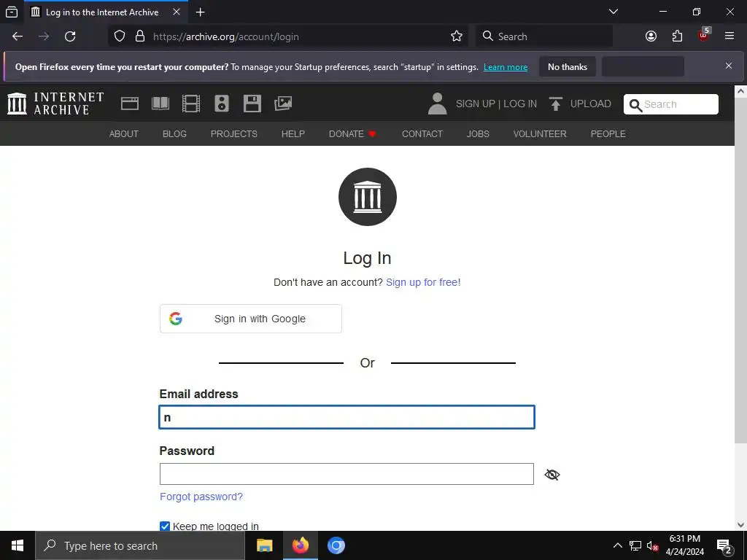Image resolution: width=747 pixels, height=560 pixels.
Task: Click Sign up for free link
Action: 423,282
